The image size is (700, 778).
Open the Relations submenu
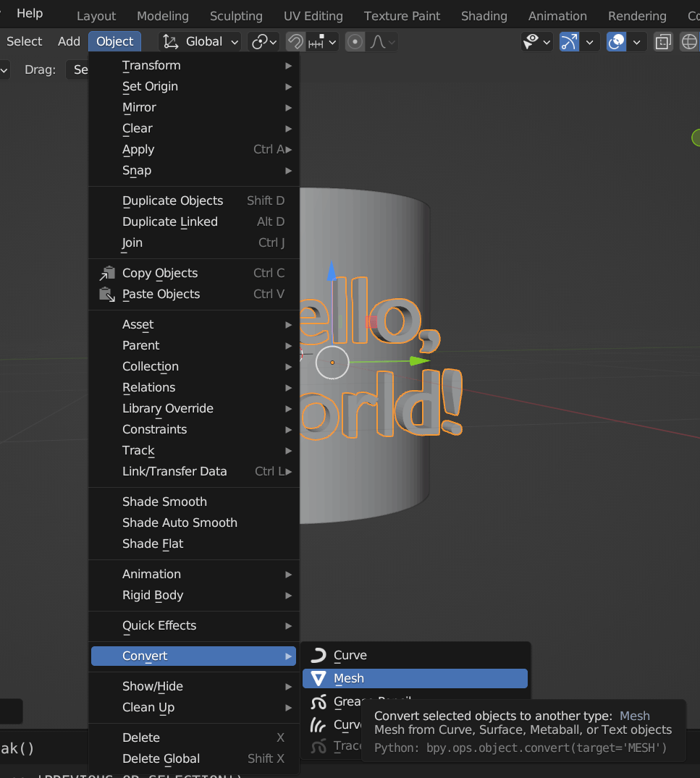193,387
